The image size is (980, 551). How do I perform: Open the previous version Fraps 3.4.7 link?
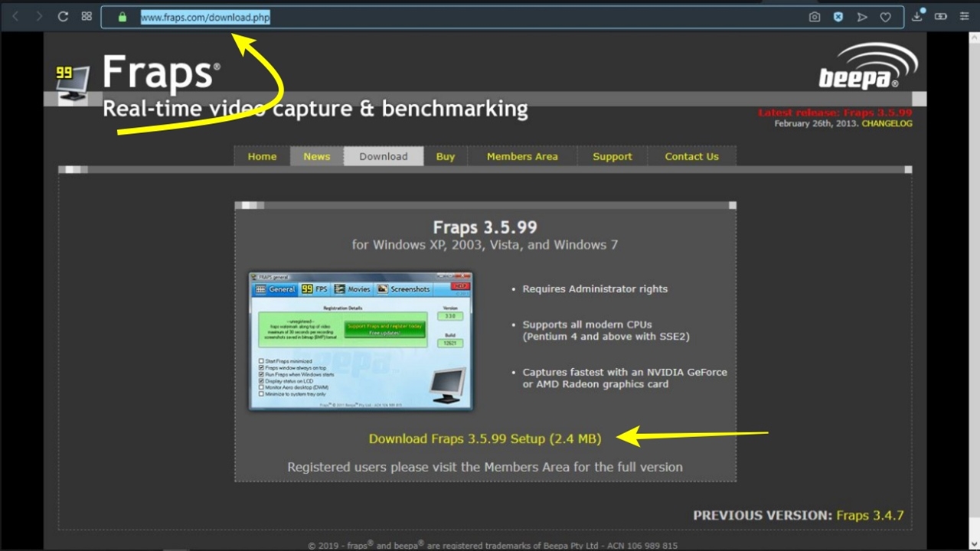click(870, 515)
